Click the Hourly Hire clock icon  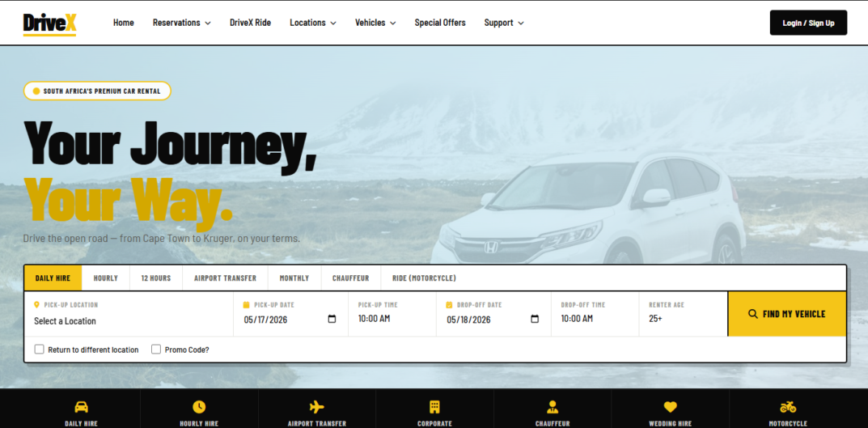(199, 407)
